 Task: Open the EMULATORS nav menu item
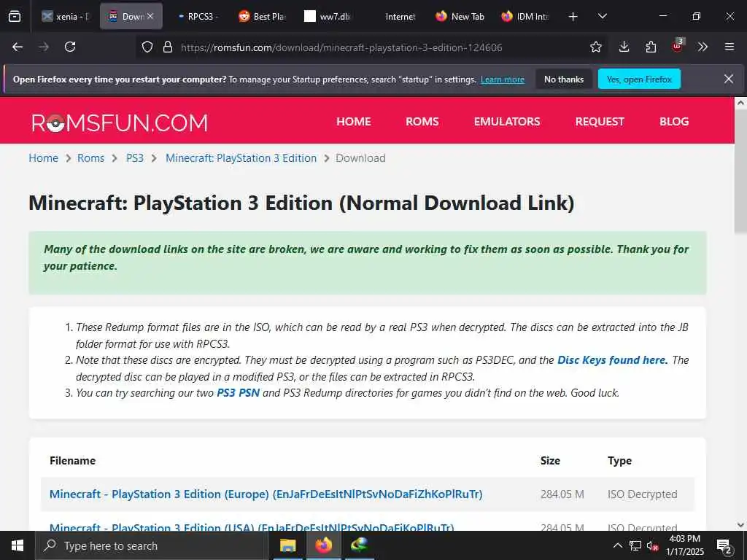click(x=507, y=122)
